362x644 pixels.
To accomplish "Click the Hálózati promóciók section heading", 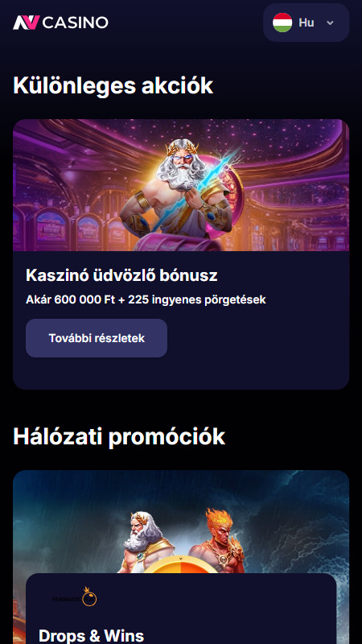I will pos(119,436).
